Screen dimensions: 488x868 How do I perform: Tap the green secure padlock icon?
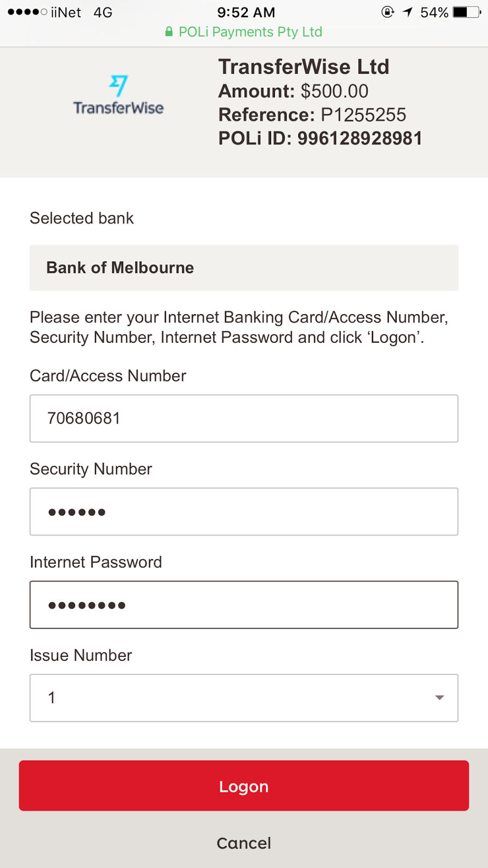pos(169,32)
